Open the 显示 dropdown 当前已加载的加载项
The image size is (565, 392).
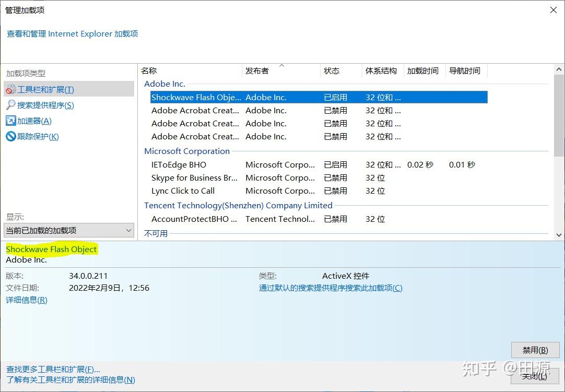(69, 230)
